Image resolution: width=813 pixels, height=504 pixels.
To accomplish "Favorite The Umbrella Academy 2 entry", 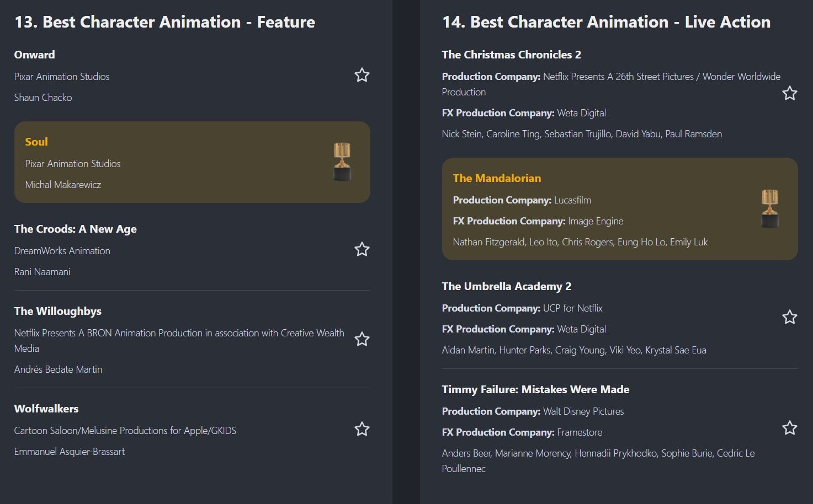I will [789, 317].
